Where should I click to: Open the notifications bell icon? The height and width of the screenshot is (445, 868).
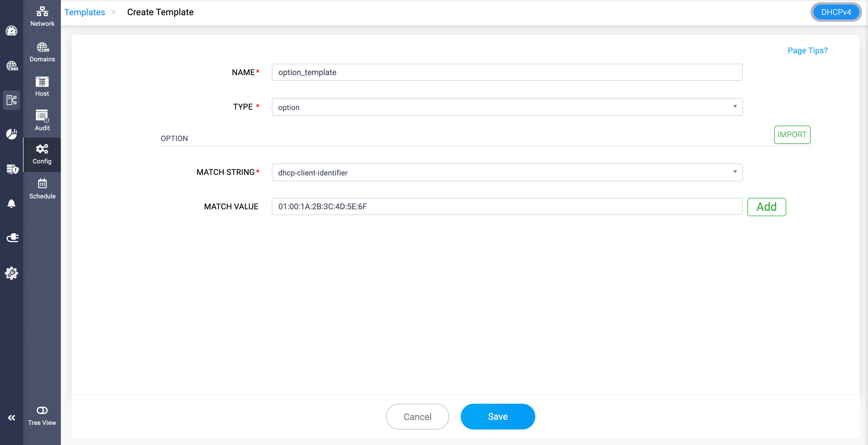point(11,203)
